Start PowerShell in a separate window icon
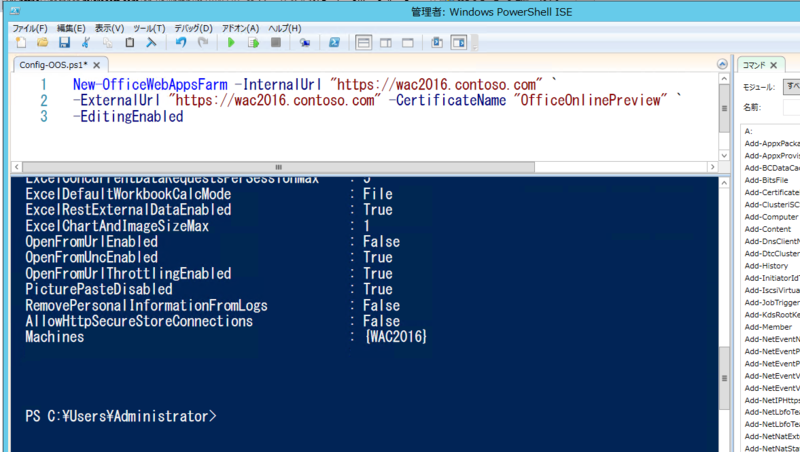800x452 pixels. 334,43
